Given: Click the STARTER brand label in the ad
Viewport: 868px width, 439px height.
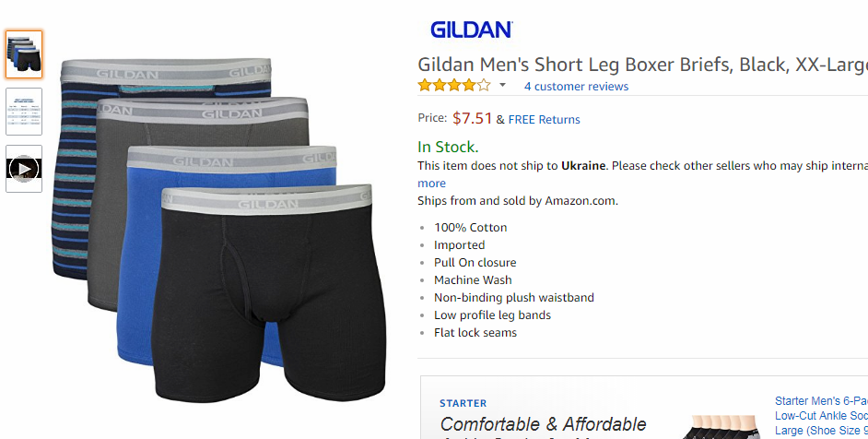Looking at the screenshot, I should click(x=463, y=404).
